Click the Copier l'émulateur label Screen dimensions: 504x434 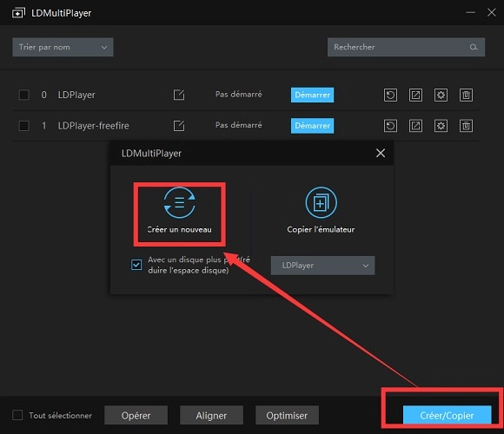(x=321, y=229)
